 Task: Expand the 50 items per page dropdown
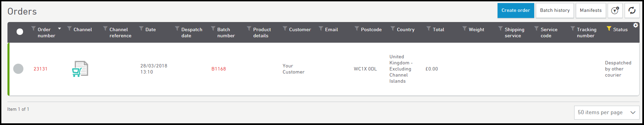tap(606, 112)
